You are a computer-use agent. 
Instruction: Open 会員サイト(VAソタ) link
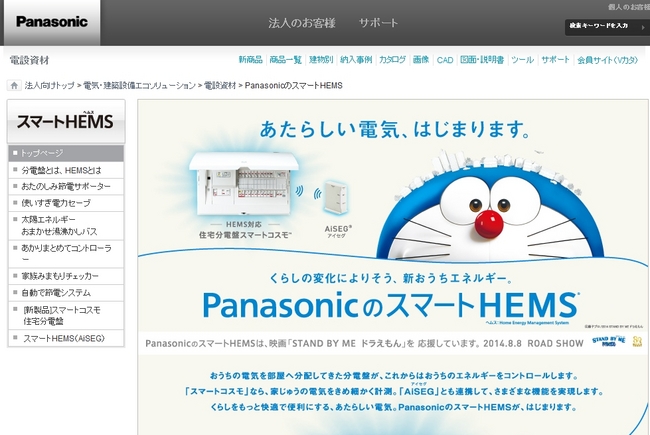tap(607, 60)
